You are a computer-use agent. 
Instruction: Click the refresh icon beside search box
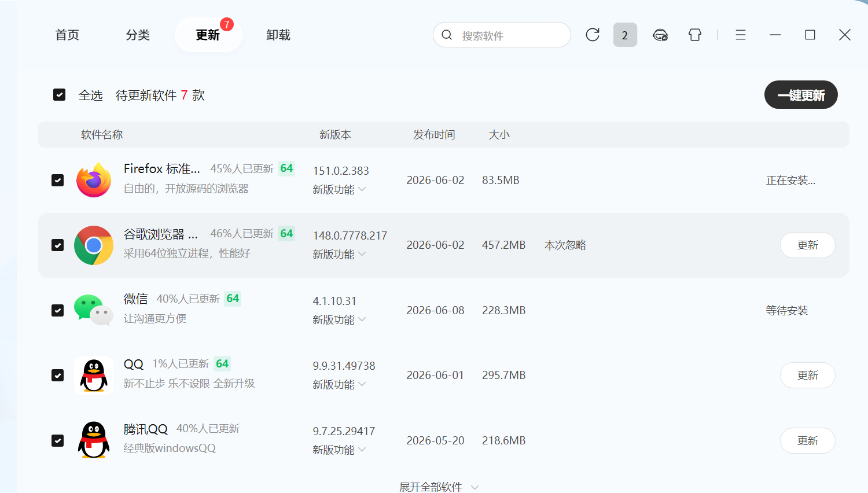(593, 35)
